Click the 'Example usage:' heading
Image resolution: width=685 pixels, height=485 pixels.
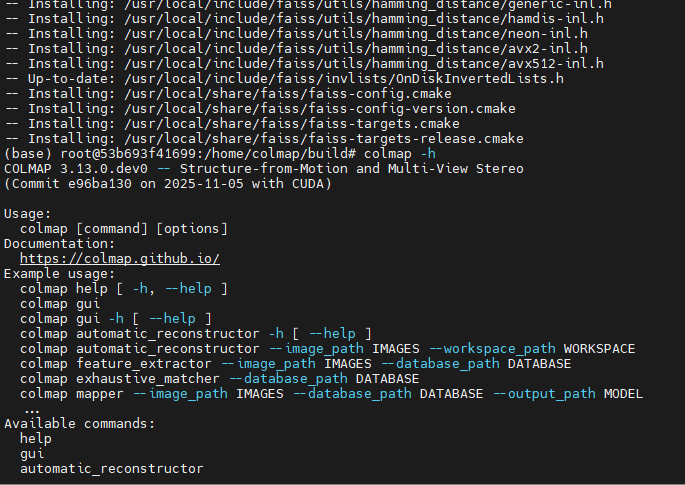point(60,274)
